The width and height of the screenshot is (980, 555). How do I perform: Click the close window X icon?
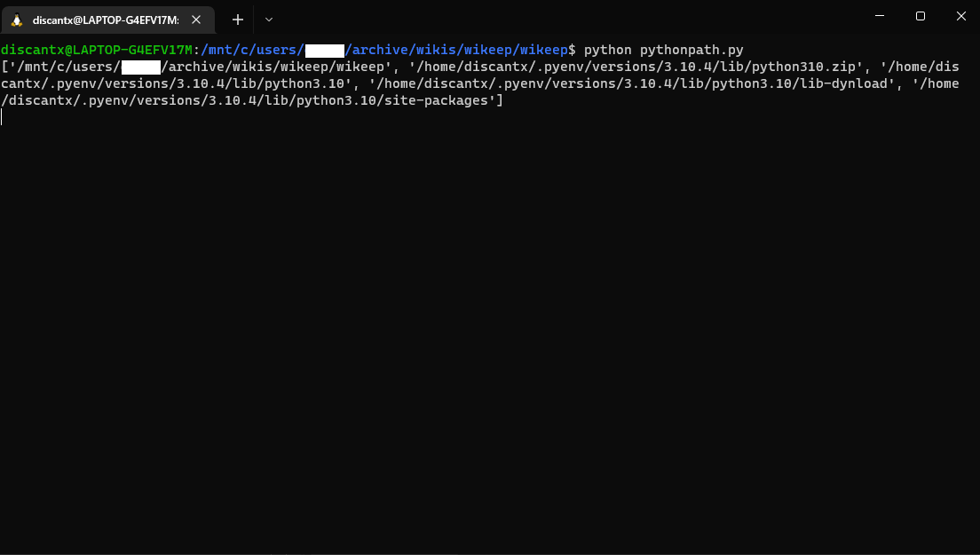tap(961, 15)
